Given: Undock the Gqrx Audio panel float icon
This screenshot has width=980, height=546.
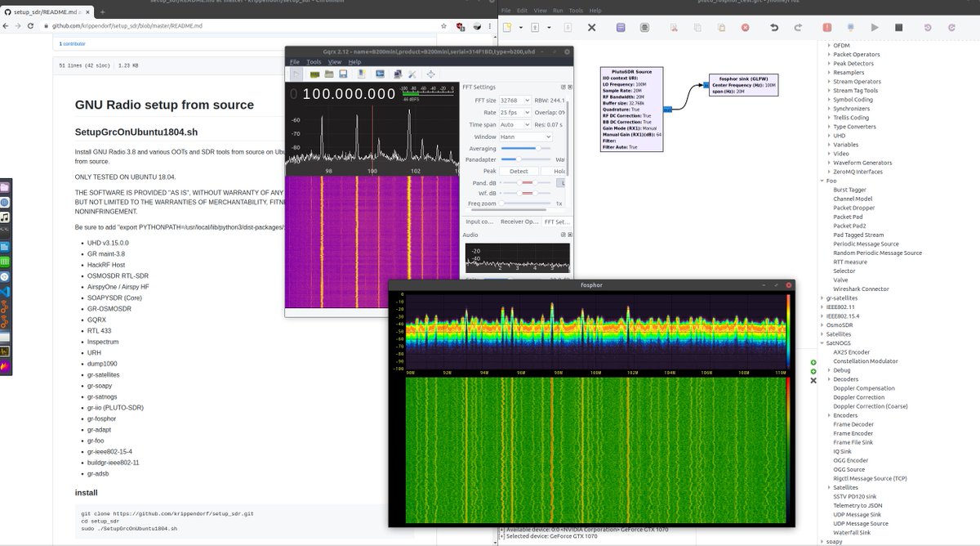Looking at the screenshot, I should point(563,235).
